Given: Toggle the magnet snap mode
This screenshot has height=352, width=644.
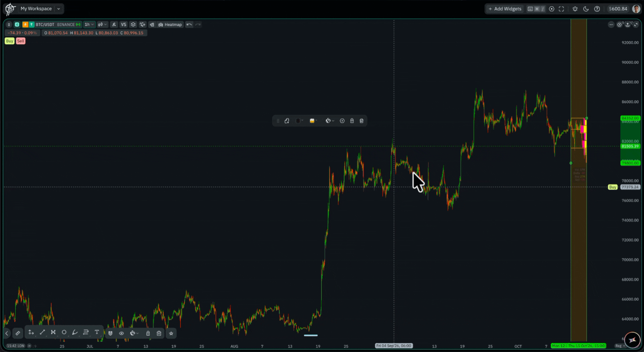Looking at the screenshot, I should coord(110,333).
